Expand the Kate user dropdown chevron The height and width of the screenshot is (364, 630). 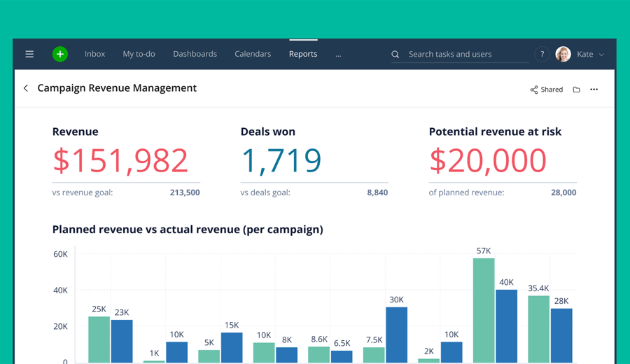click(x=601, y=55)
